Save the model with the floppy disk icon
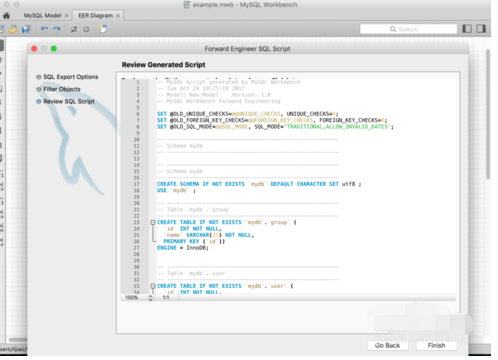The image size is (498, 360). [26, 29]
